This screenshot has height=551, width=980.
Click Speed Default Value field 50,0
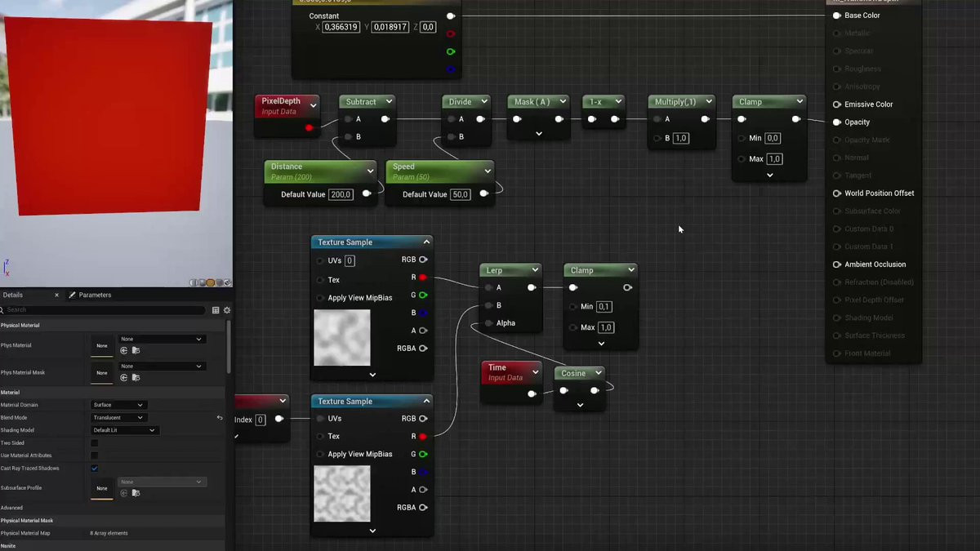pos(461,194)
